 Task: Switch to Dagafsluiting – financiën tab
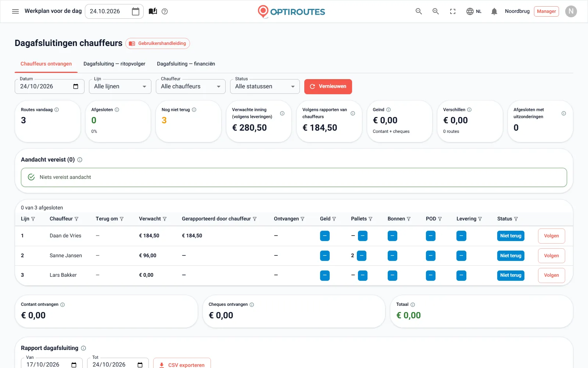coord(186,64)
